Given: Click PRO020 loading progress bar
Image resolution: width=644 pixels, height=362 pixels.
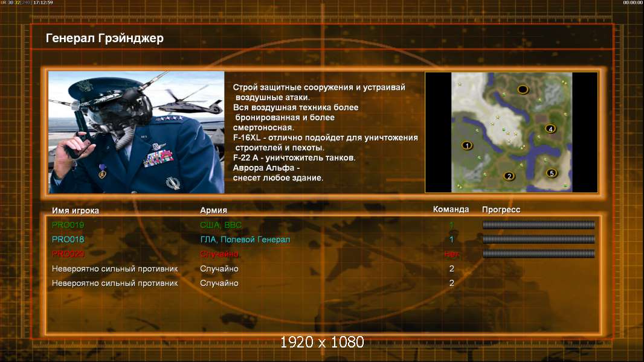Looking at the screenshot, I should tap(538, 254).
